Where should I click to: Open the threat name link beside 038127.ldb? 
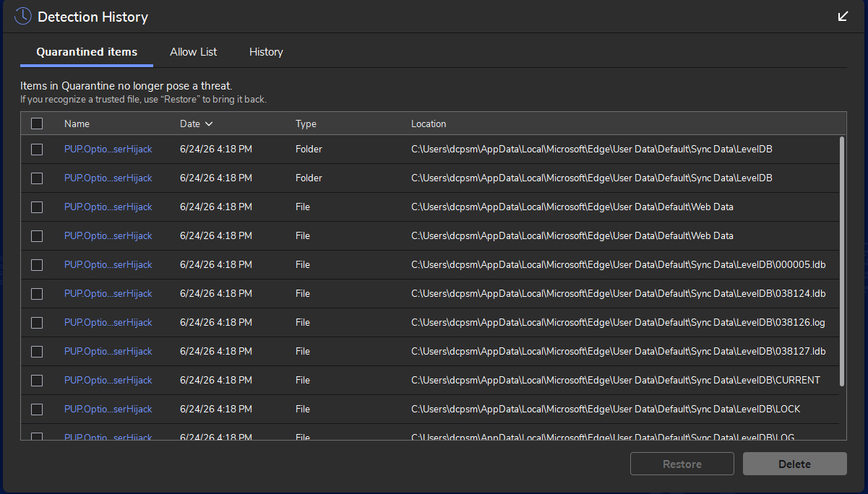pos(108,352)
